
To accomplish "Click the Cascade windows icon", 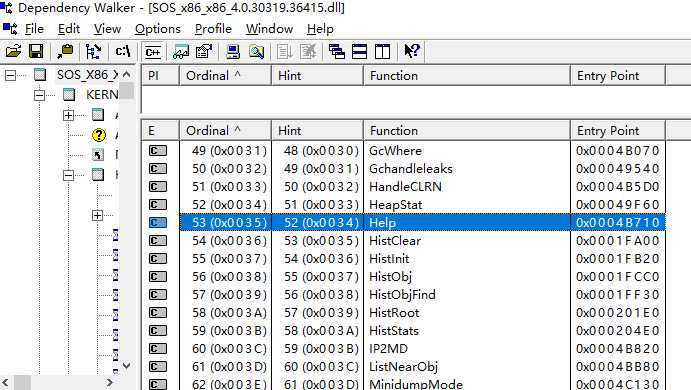I will (x=337, y=52).
